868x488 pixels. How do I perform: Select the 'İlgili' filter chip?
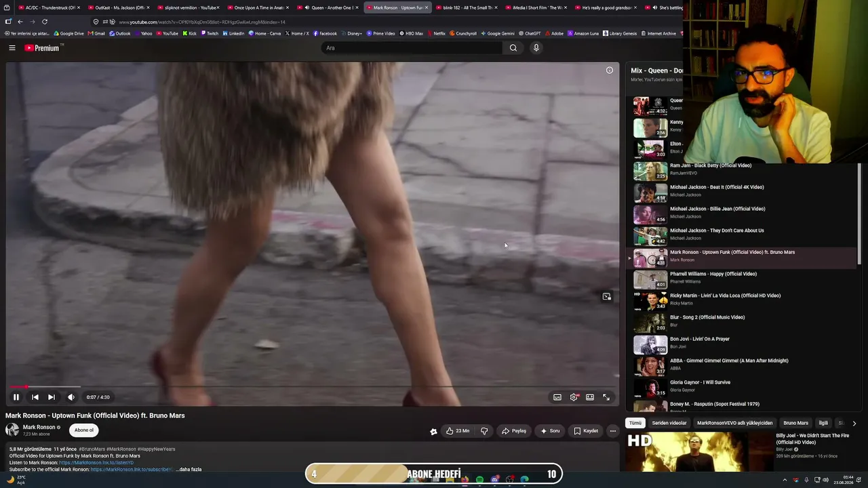coord(823,423)
